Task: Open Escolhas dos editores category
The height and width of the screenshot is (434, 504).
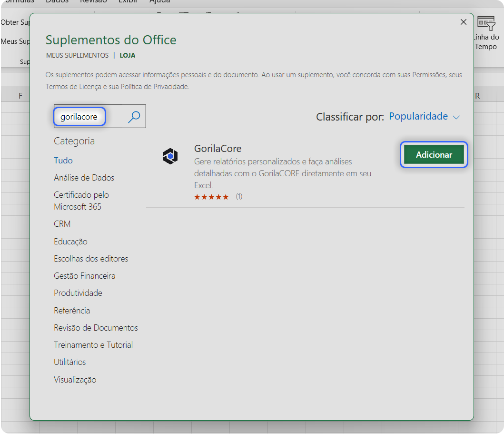Action: click(x=91, y=259)
